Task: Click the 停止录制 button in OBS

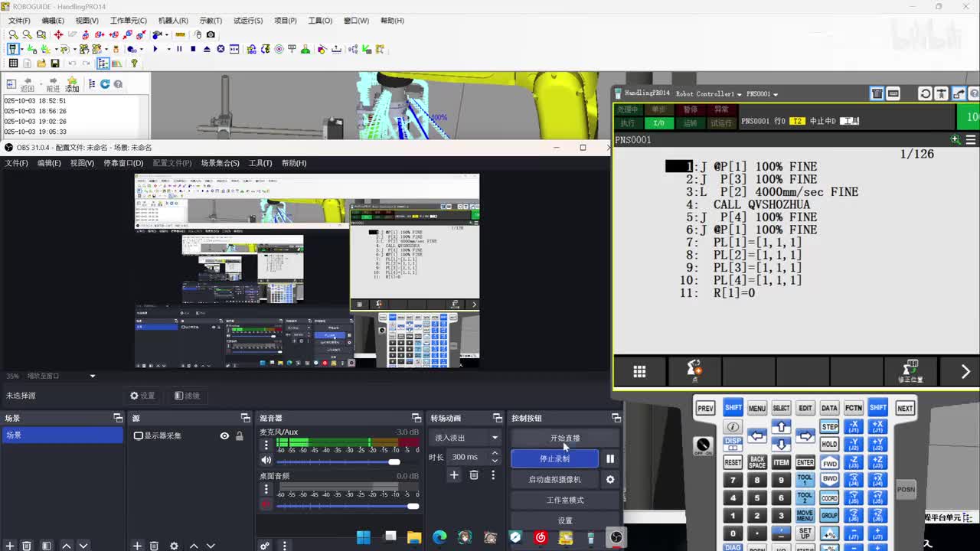Action: tap(554, 458)
